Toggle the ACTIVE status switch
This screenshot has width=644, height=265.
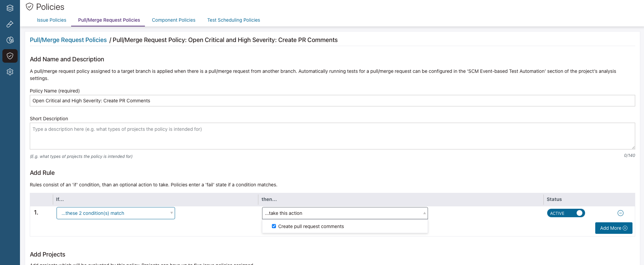pos(566,213)
